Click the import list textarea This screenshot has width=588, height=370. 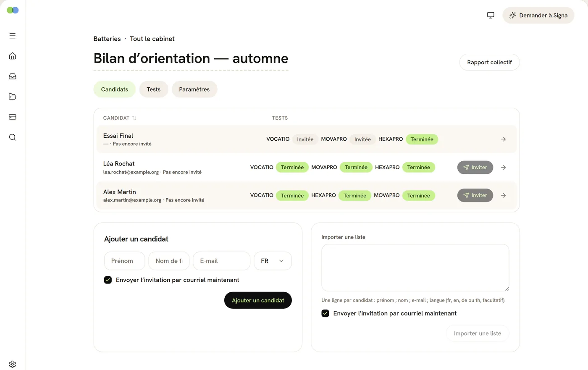(415, 268)
